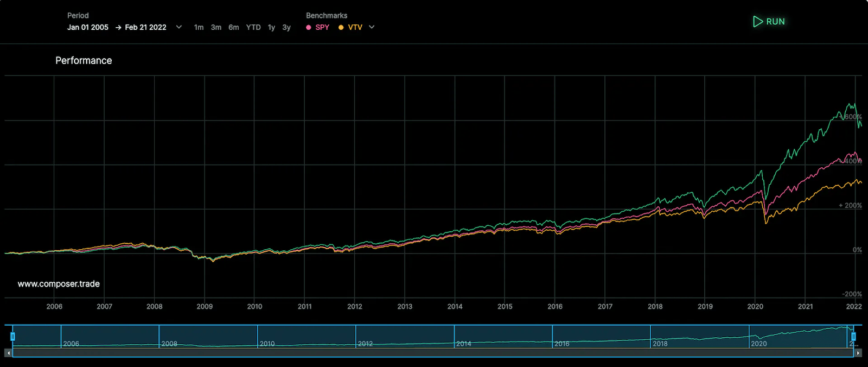
Task: Click the pink SPY benchmark dot
Action: pyautogui.click(x=309, y=28)
